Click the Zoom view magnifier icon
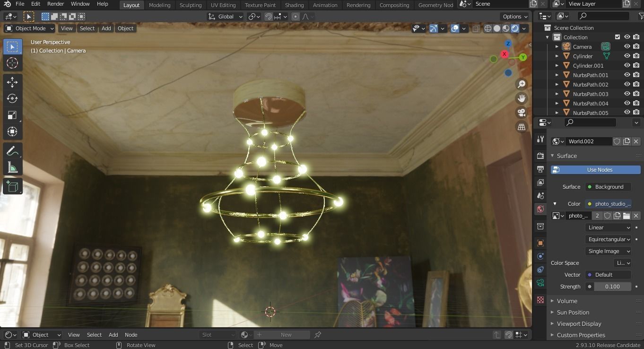 522,84
